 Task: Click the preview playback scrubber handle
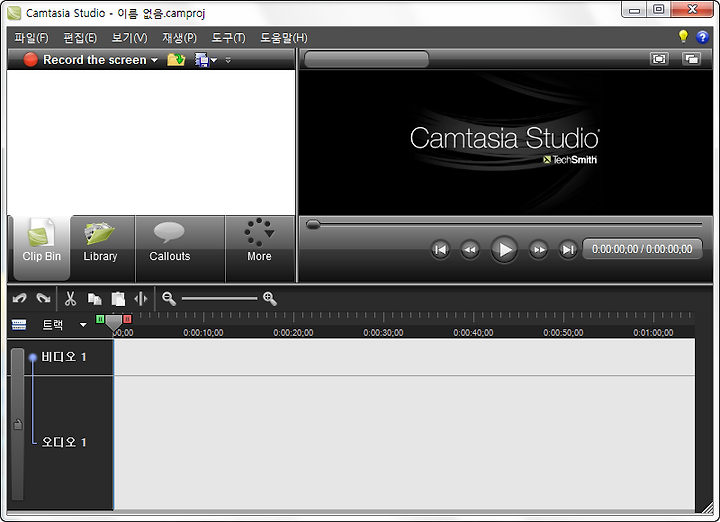(x=313, y=225)
